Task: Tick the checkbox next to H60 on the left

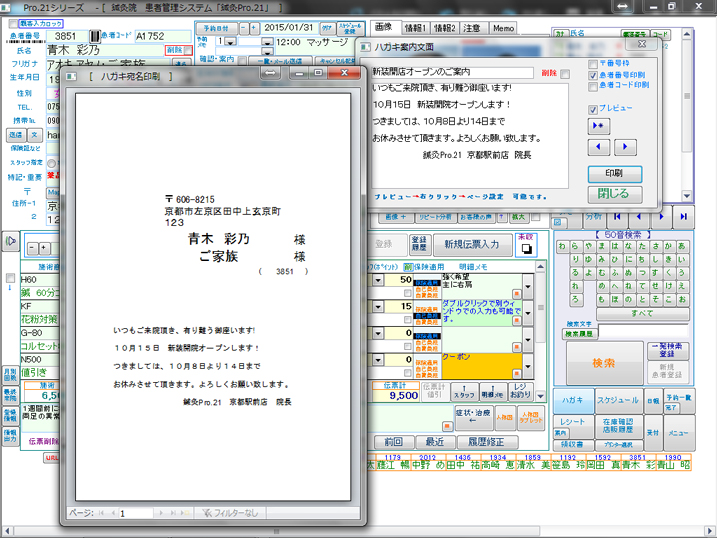Action: coord(10,278)
